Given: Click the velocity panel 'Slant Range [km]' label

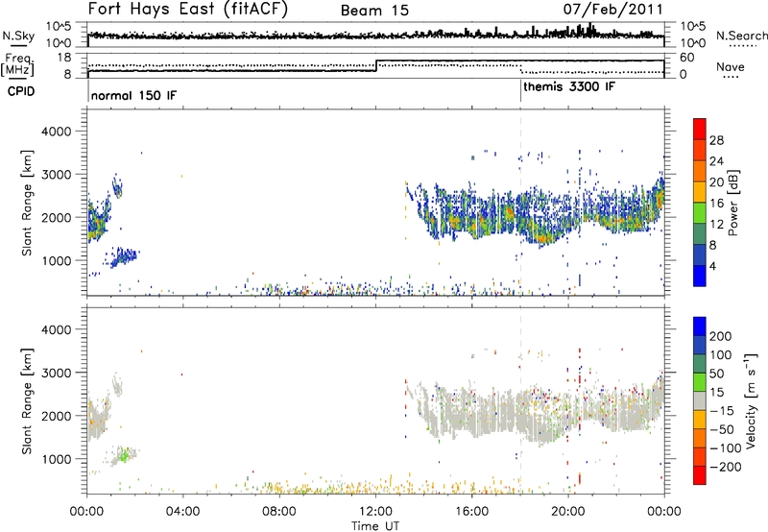Looking at the screenshot, I should pos(27,401).
